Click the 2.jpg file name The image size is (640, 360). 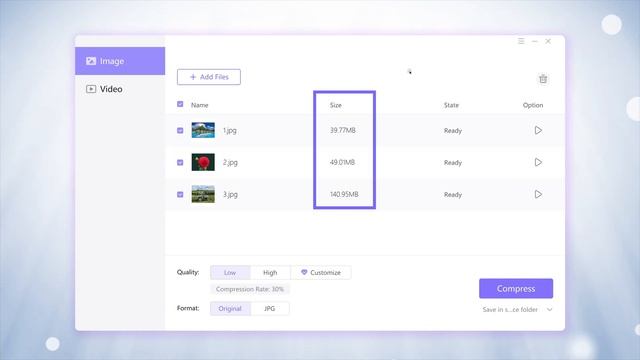pyautogui.click(x=230, y=162)
